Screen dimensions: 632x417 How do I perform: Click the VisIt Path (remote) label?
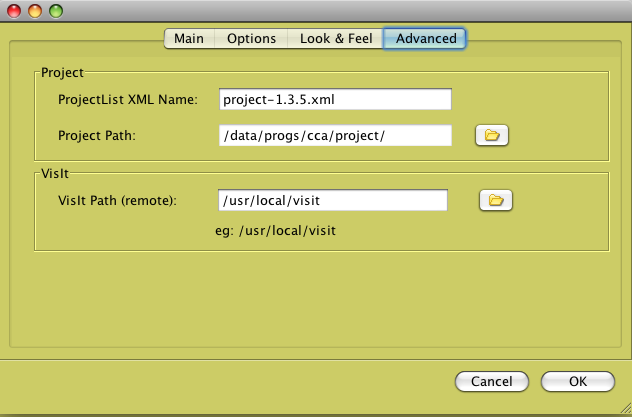click(x=117, y=201)
